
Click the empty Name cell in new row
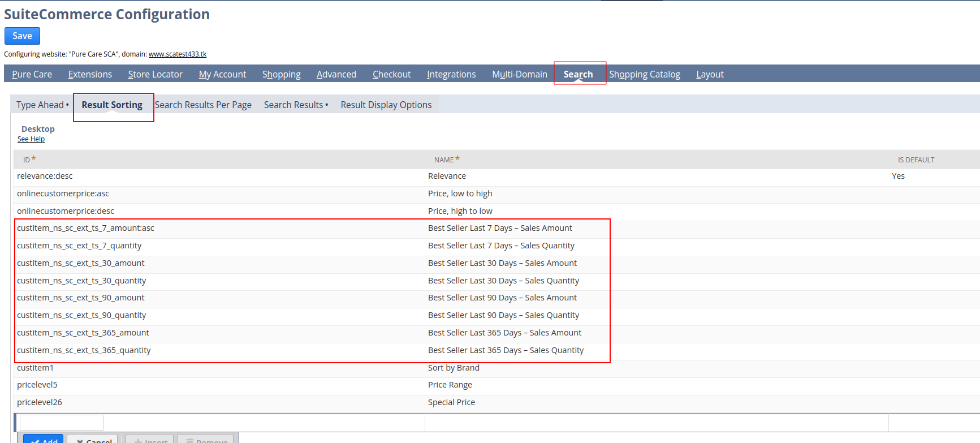656,422
